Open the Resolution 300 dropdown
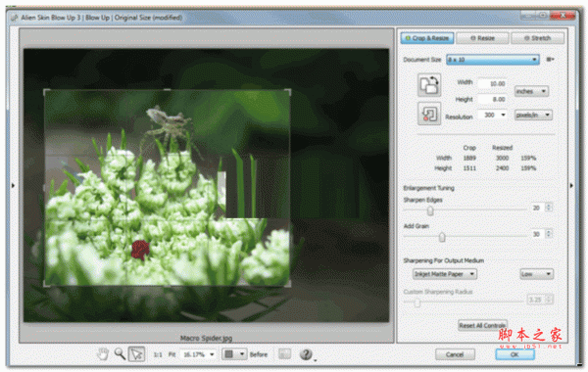 493,115
